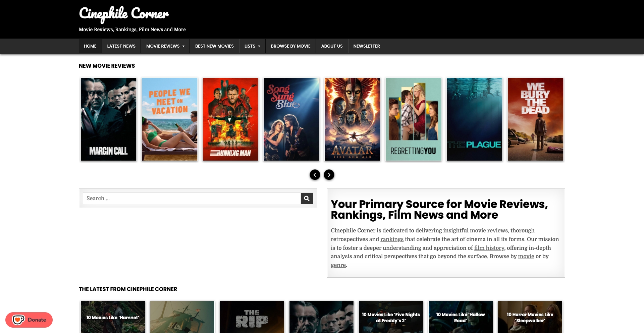This screenshot has height=333, width=644.
Task: Collapse the Donate widget
Action: [29, 320]
